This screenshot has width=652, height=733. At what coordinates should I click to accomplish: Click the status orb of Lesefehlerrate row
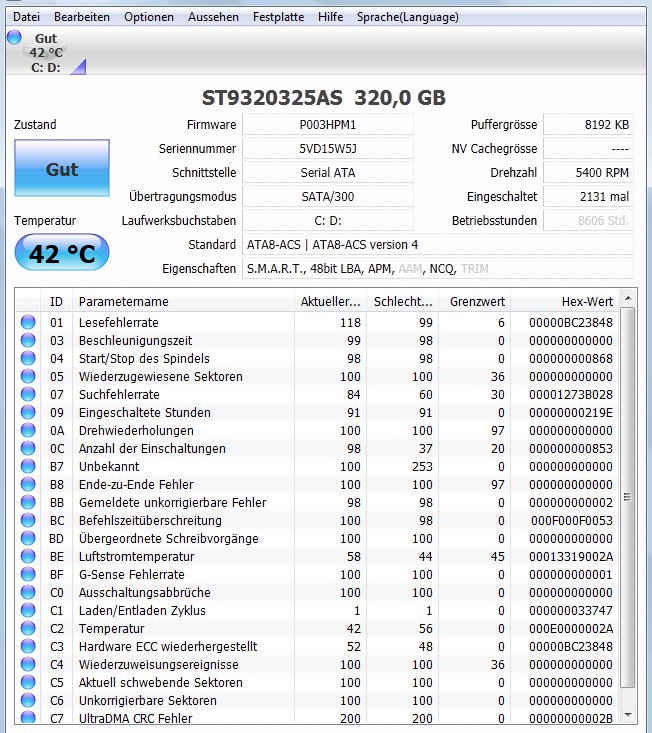point(28,322)
